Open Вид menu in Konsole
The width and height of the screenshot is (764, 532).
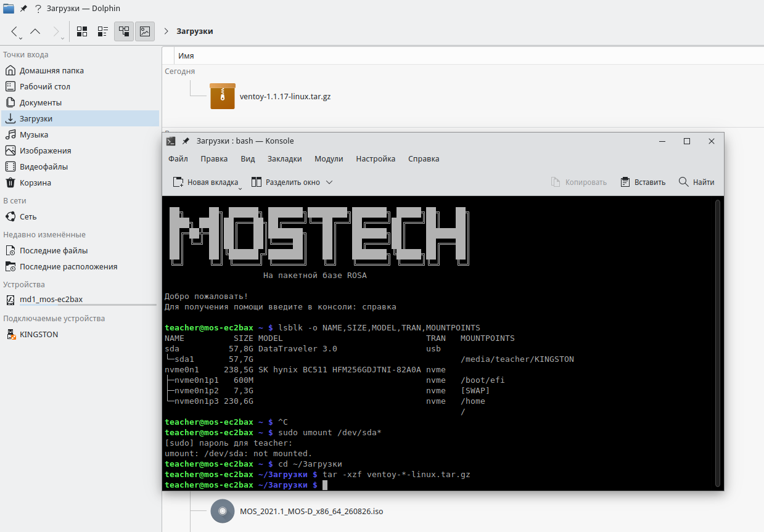(248, 158)
